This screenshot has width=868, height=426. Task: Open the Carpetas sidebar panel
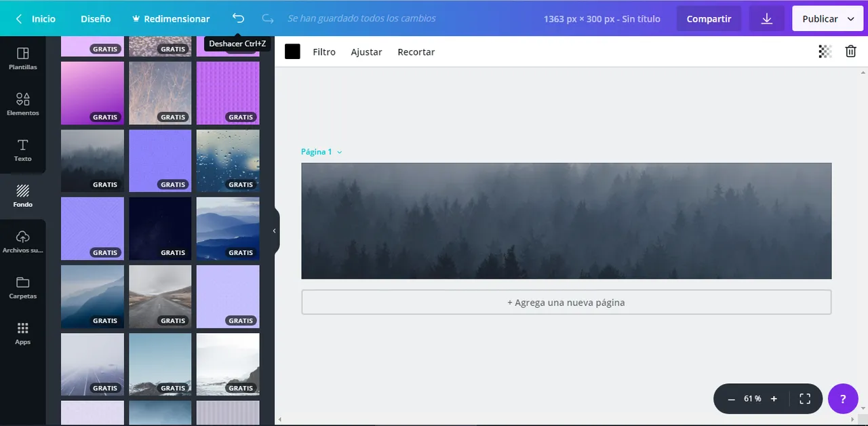tap(23, 288)
